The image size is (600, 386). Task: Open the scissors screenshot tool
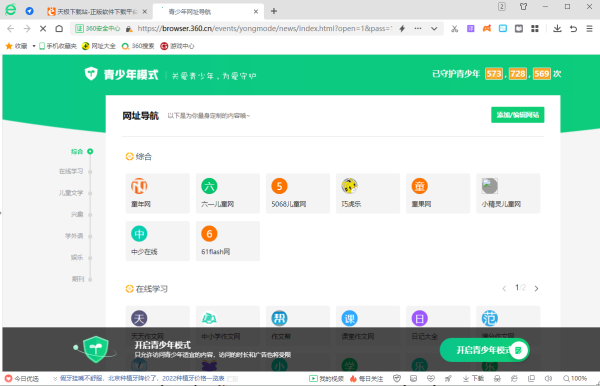pos(455,29)
